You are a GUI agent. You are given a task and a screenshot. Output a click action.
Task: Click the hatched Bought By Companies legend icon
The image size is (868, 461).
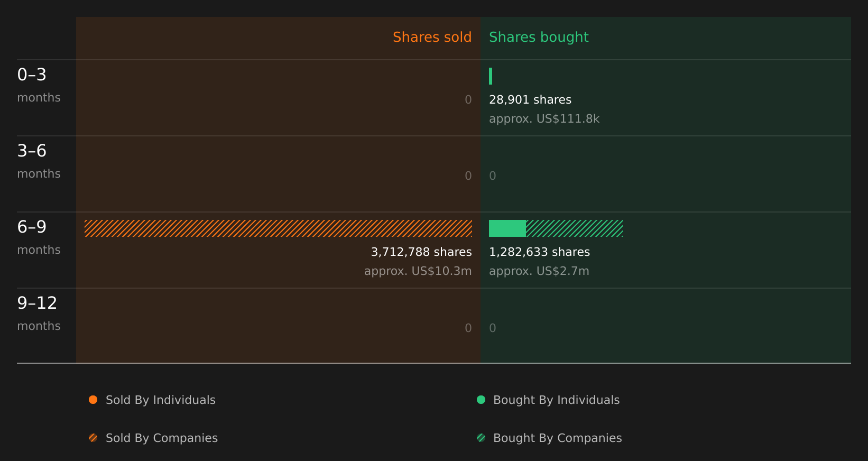point(481,438)
